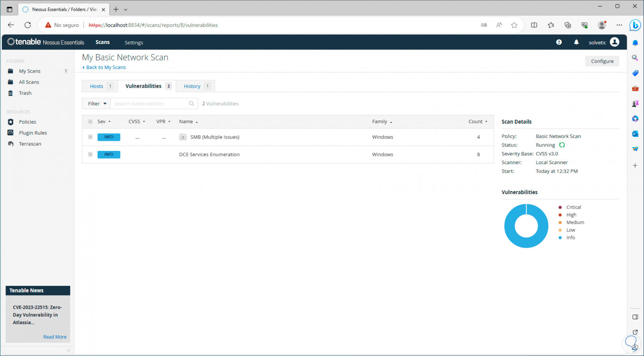Open the notifications bell in Nessus header
The height and width of the screenshot is (356, 644).
(576, 42)
